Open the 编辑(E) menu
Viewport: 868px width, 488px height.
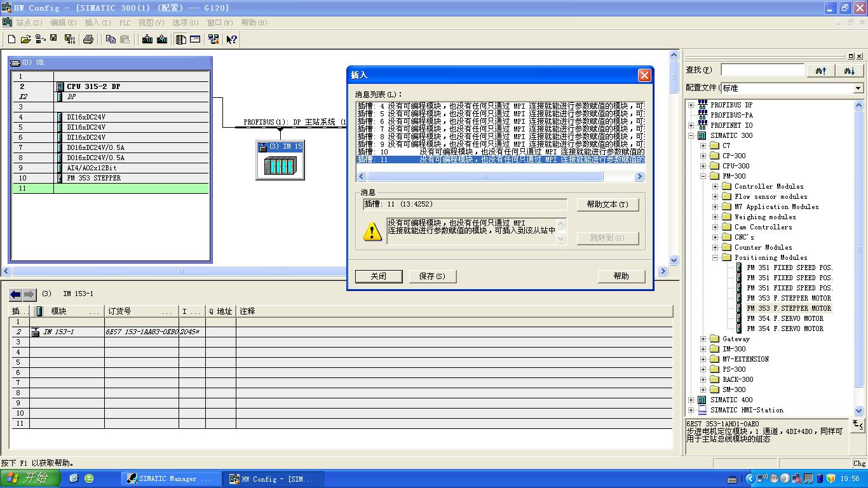point(64,23)
